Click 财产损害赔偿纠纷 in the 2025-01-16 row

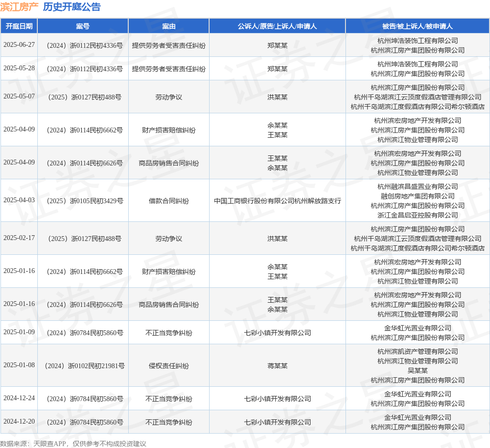[169, 272]
